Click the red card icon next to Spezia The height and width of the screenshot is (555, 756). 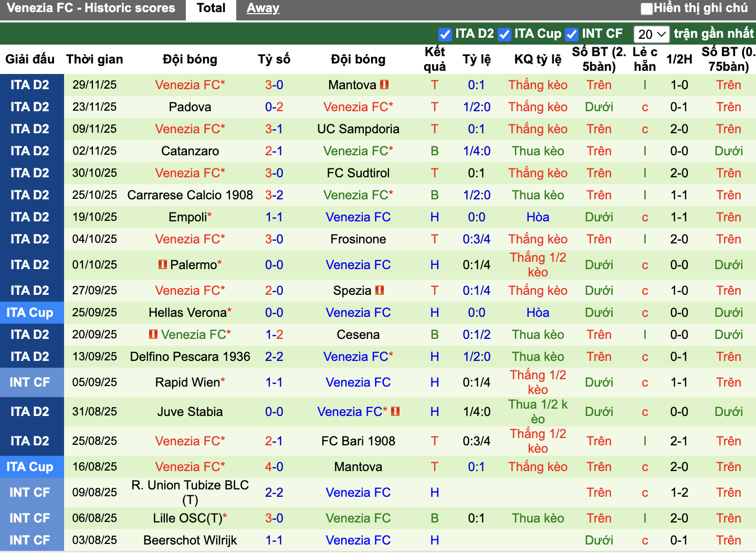pyautogui.click(x=380, y=290)
